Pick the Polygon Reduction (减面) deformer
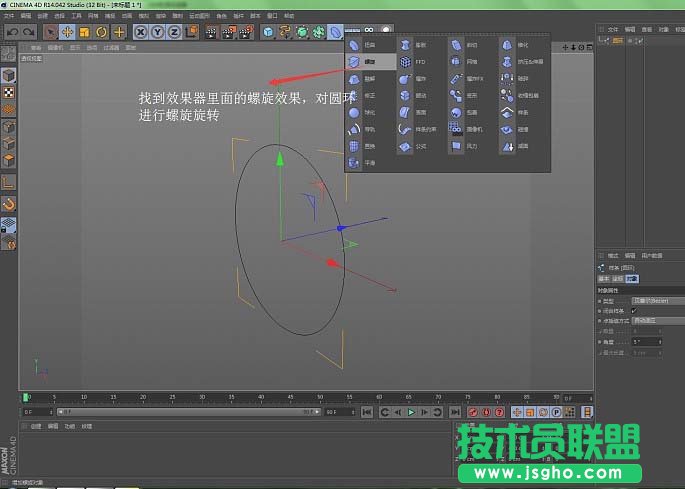The height and width of the screenshot is (489, 685). point(523,146)
